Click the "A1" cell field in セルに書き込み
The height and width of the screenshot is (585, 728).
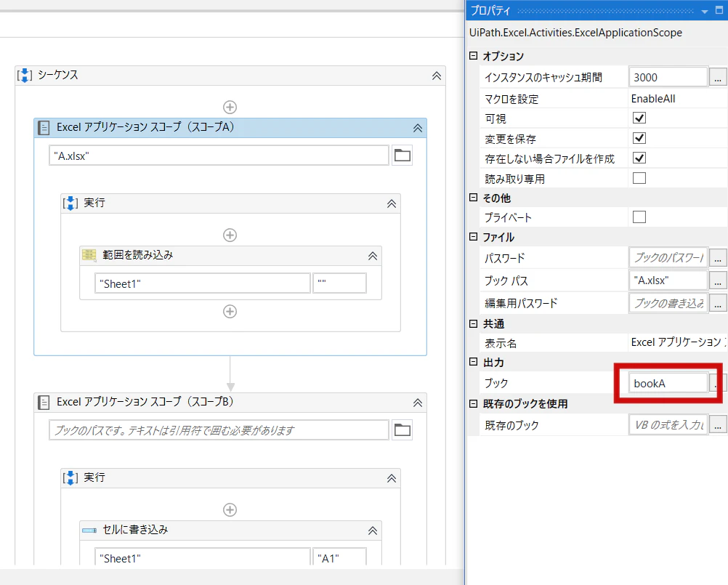(339, 557)
